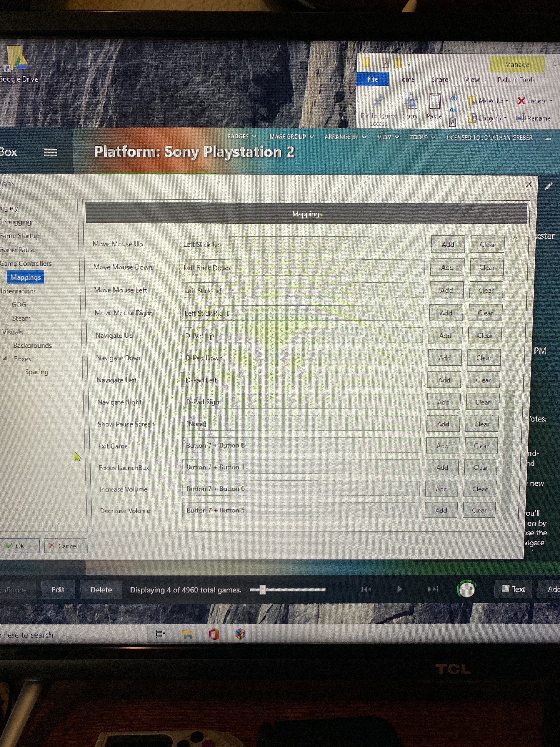Open the View dropdown in LaunchBox
Viewport: 560px width, 747px height.
coord(388,137)
